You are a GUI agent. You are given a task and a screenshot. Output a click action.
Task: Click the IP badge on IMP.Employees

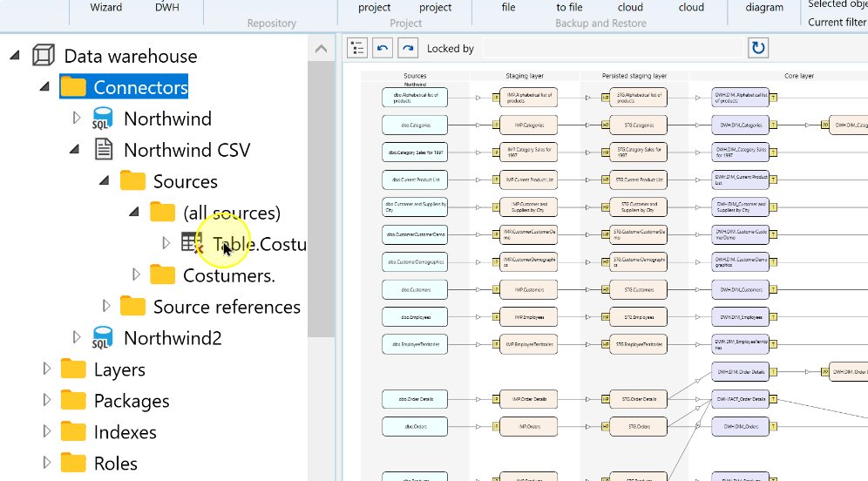(496, 317)
